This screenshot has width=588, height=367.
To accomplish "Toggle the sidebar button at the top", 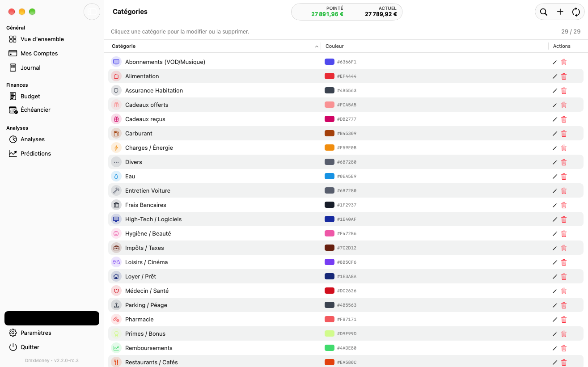I will (x=92, y=12).
